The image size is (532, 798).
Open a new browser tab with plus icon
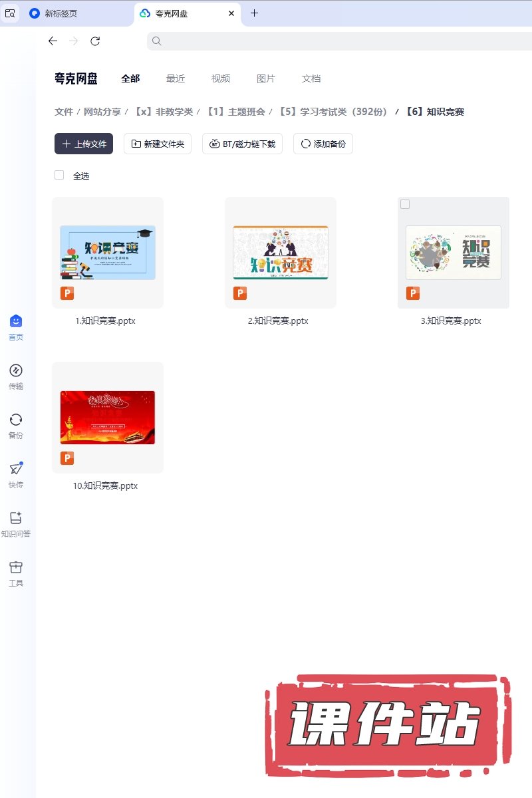pyautogui.click(x=254, y=13)
